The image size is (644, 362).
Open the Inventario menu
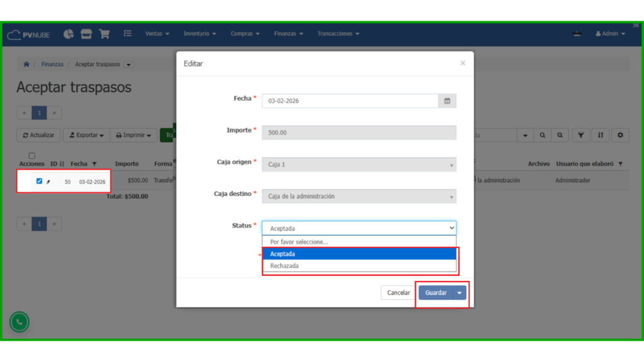[x=199, y=34]
